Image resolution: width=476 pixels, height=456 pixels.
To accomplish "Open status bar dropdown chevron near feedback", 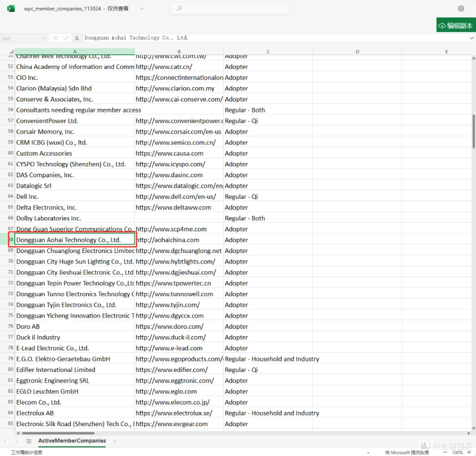I will [x=368, y=452].
